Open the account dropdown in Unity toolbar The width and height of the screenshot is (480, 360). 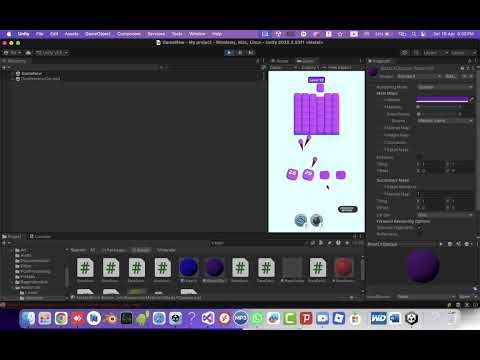click(12, 53)
